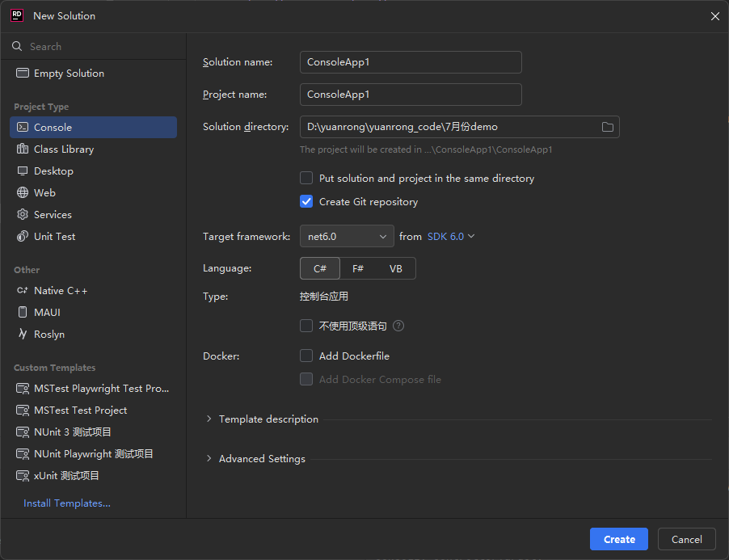The height and width of the screenshot is (560, 729).
Task: Open the Install Templates link
Action: [67, 503]
